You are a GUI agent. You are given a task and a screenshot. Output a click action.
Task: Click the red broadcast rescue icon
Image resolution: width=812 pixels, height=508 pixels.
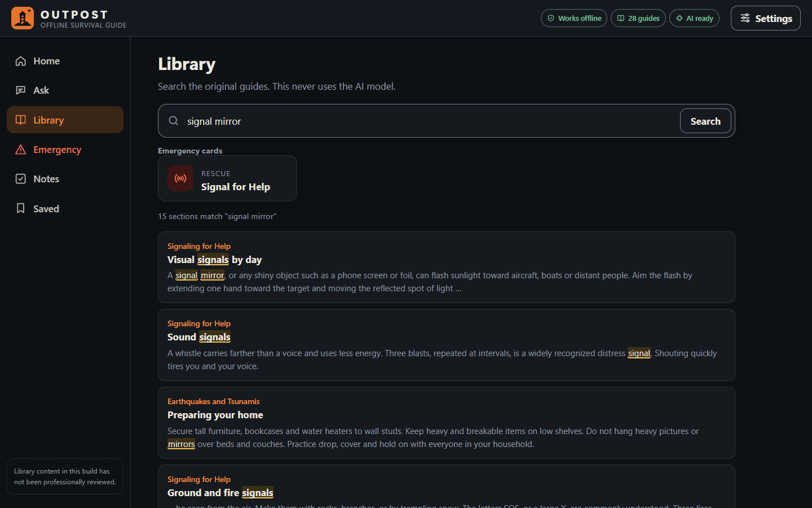tap(180, 178)
